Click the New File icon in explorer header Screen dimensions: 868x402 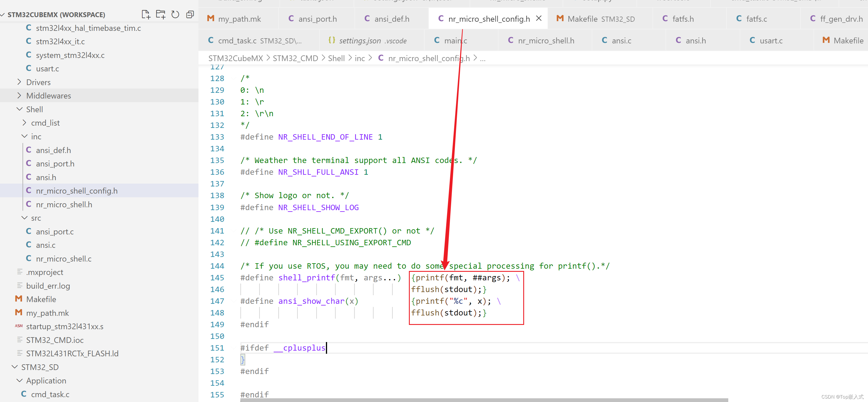coord(145,15)
